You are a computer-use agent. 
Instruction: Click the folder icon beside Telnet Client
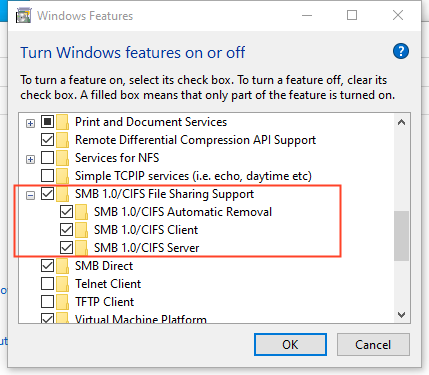62,284
